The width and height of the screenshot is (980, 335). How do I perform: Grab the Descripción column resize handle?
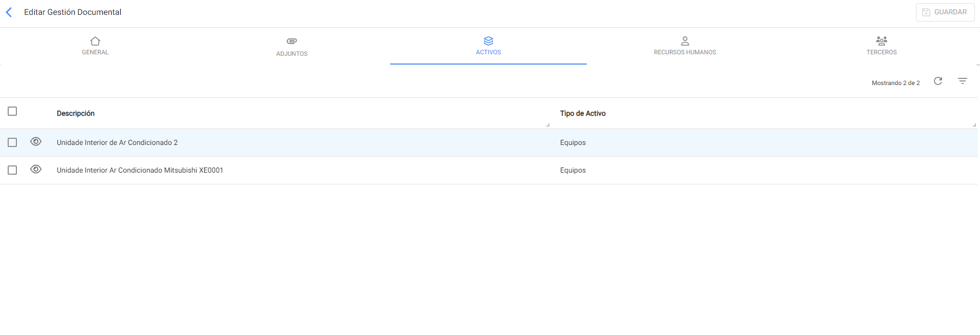tap(548, 124)
